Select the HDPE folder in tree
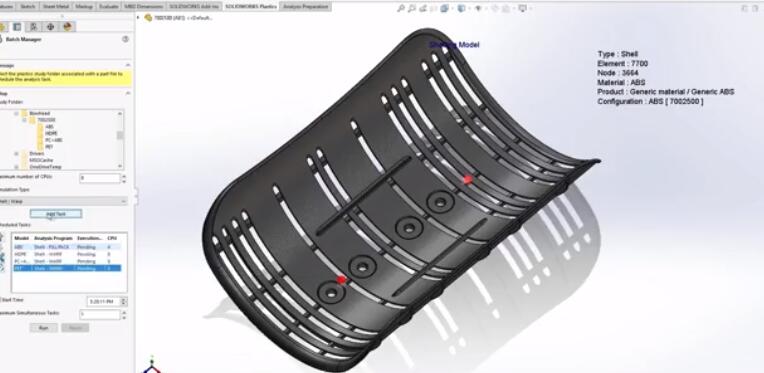764x373 pixels. pyautogui.click(x=51, y=133)
